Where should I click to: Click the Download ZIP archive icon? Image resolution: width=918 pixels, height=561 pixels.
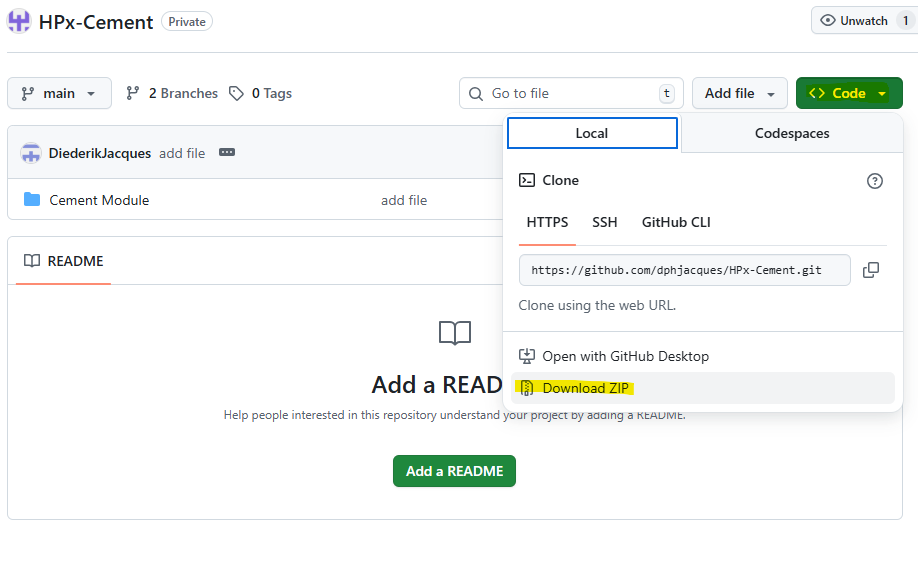(527, 388)
